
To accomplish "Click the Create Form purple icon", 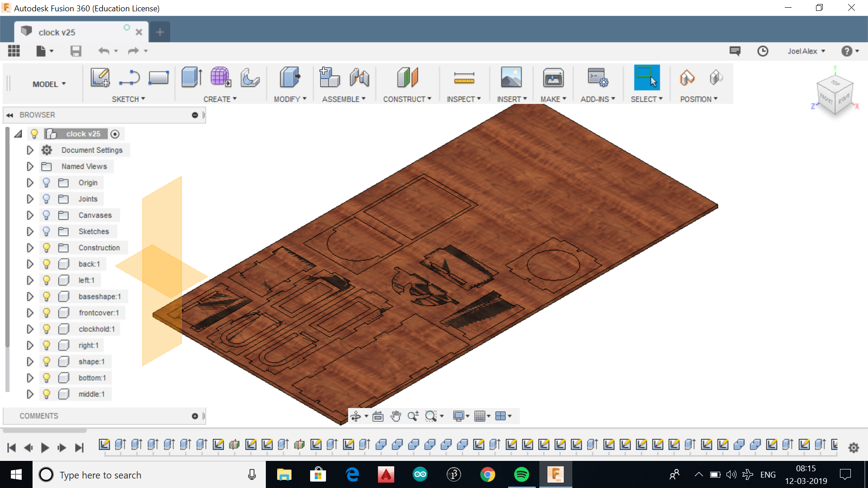I will click(221, 77).
